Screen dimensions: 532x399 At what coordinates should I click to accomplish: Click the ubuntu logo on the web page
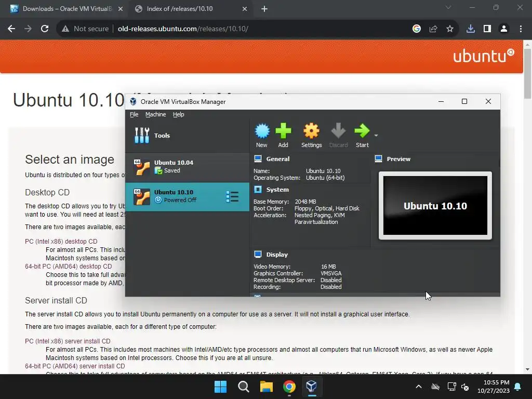coord(484,56)
